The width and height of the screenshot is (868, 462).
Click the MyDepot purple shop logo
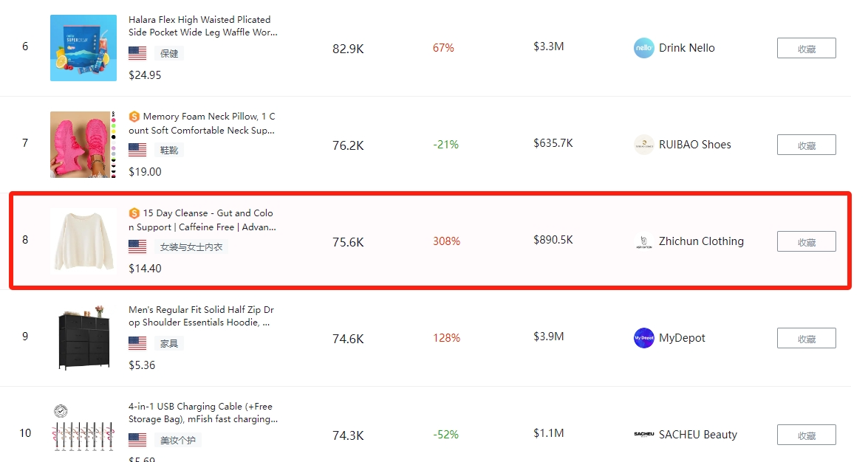(643, 338)
